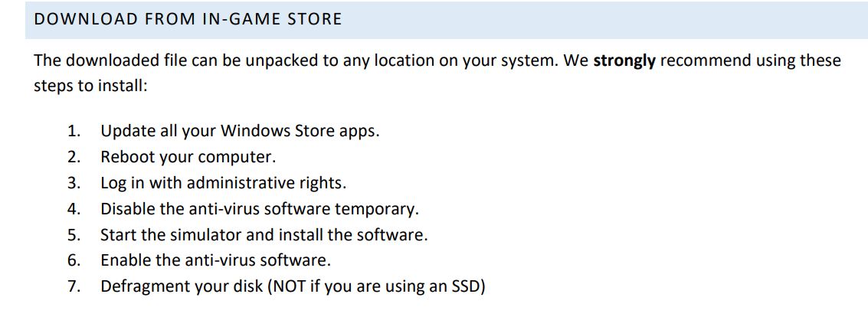This screenshot has height=317, width=868.
Task: Click Enable the anti-virus software step
Action: (x=216, y=260)
